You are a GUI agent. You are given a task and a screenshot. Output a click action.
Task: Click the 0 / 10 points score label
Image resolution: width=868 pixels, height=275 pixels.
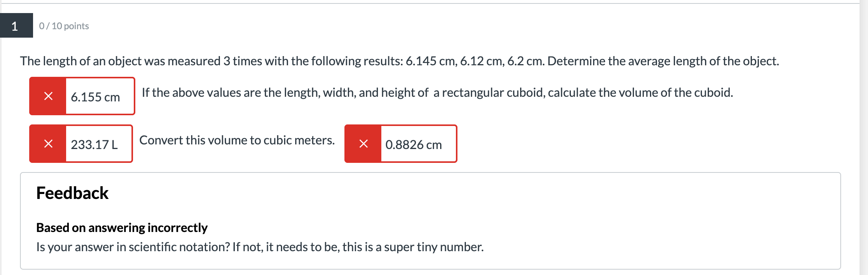pyautogui.click(x=63, y=26)
